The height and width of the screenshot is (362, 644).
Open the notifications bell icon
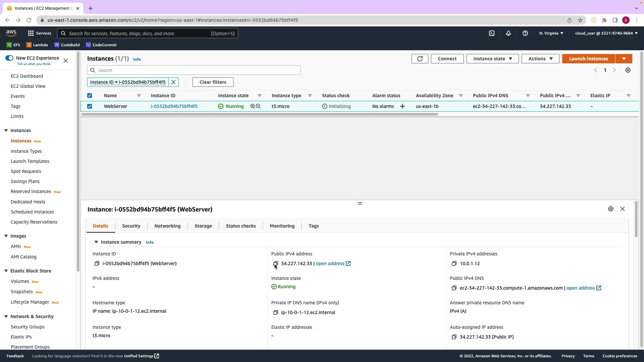tap(508, 33)
